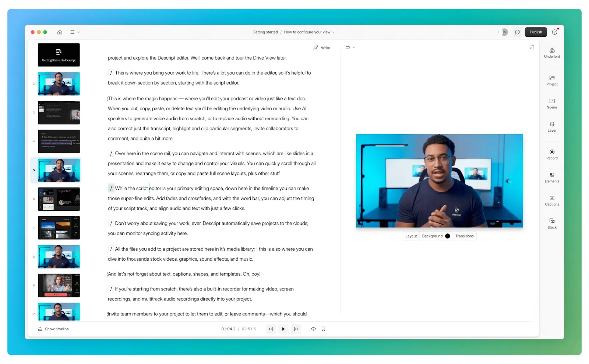The image size is (589, 364).
Task: Go to the home screen icon
Action: [x=60, y=32]
